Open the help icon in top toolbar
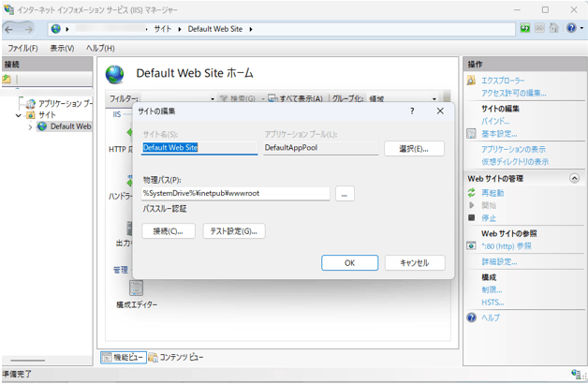This screenshot has width=588, height=384. [571, 28]
